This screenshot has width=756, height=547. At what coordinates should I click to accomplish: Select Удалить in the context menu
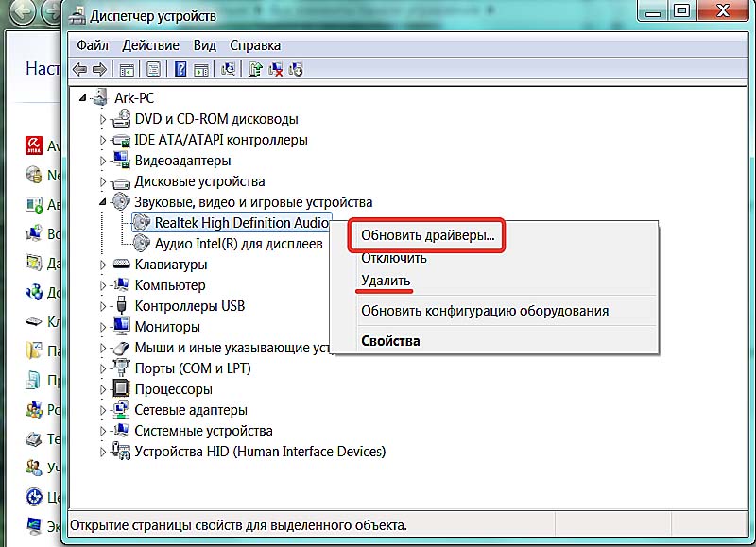(386, 281)
